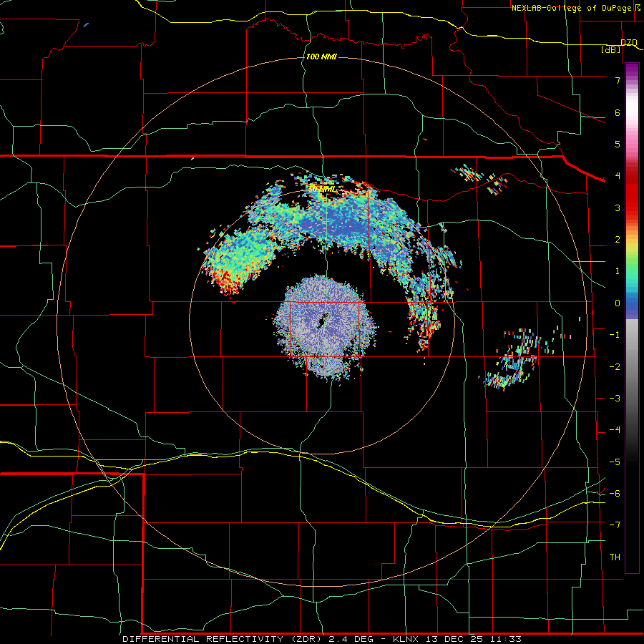Click the "-3" value on ZDR scale
644x644 pixels.
[615, 398]
